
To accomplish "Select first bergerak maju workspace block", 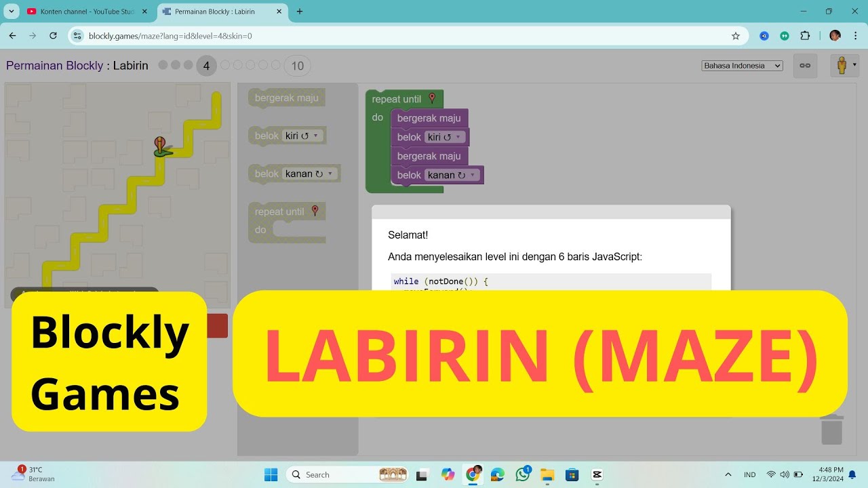I will 429,118.
